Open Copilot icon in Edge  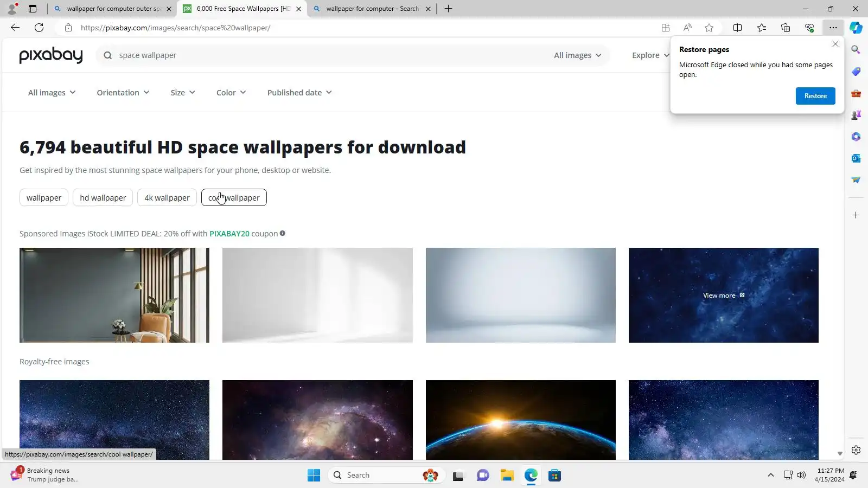click(x=856, y=28)
